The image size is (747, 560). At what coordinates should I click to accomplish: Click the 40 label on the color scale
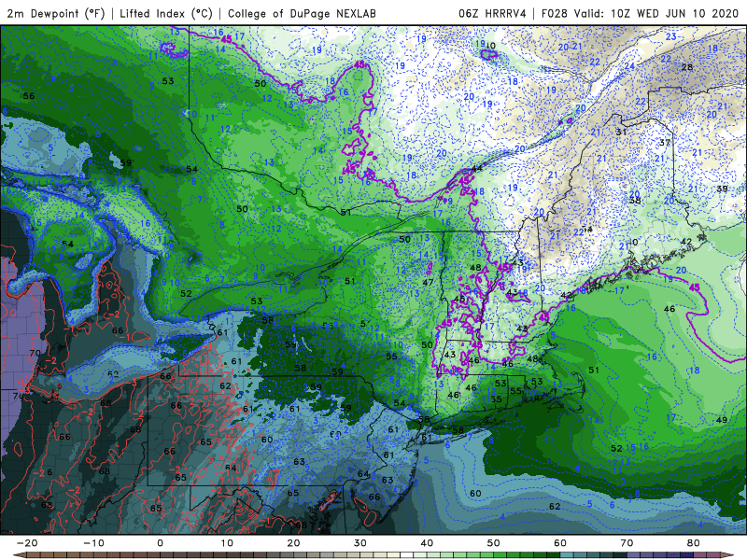click(427, 543)
